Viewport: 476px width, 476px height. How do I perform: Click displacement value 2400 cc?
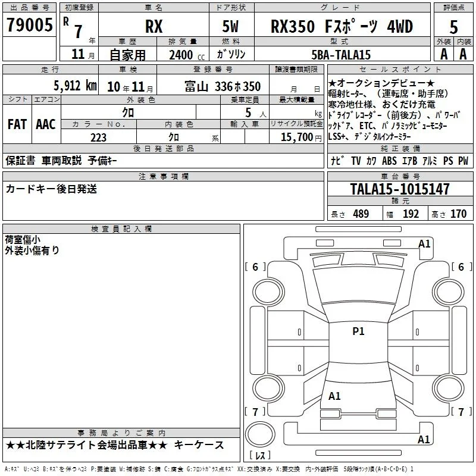(187, 55)
